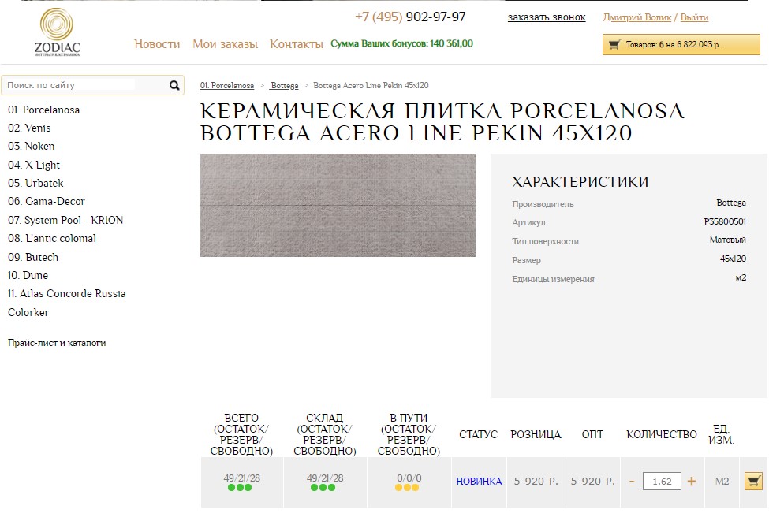Click the tile product image
The image size is (769, 532).
pos(338,205)
